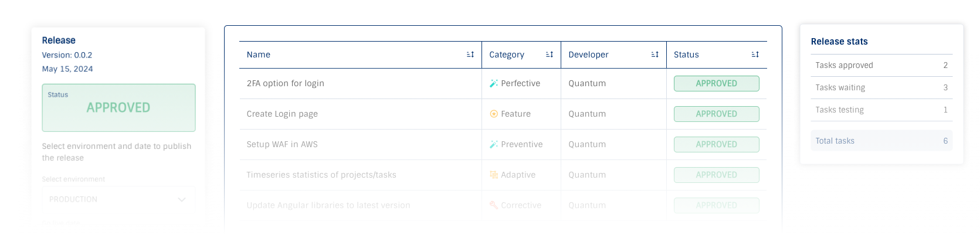The height and width of the screenshot is (248, 980).
Task: Sort table by Status column icon
Action: click(x=755, y=55)
